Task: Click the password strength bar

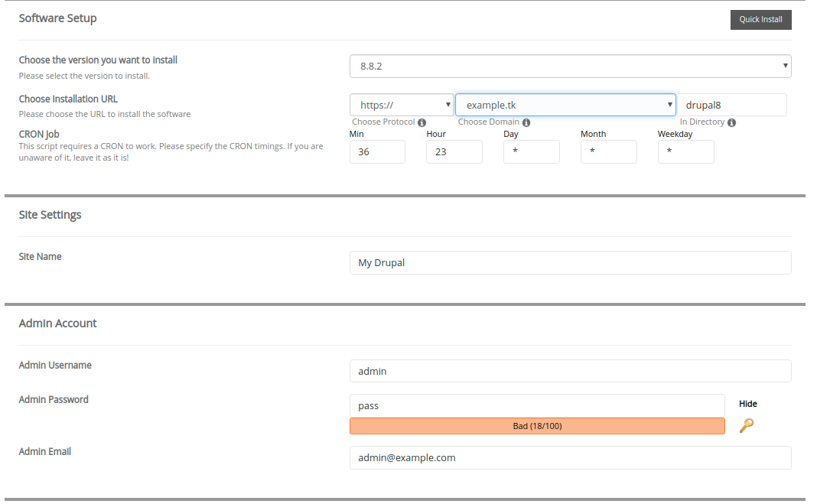Action: click(537, 426)
